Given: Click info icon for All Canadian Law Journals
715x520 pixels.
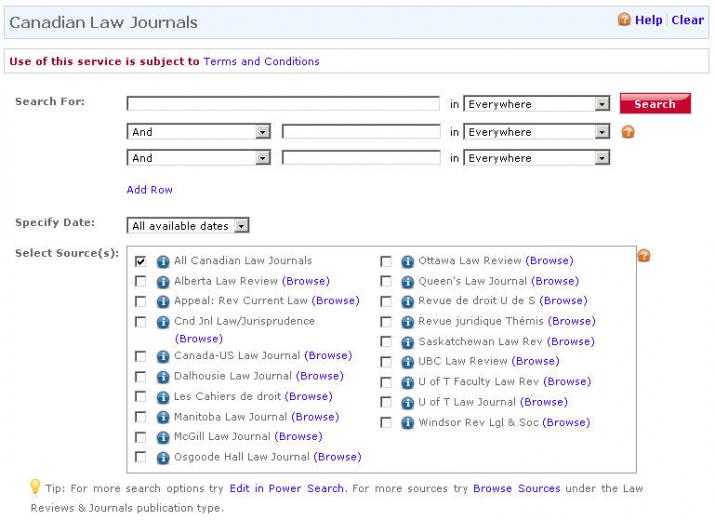Looking at the screenshot, I should (x=163, y=261).
